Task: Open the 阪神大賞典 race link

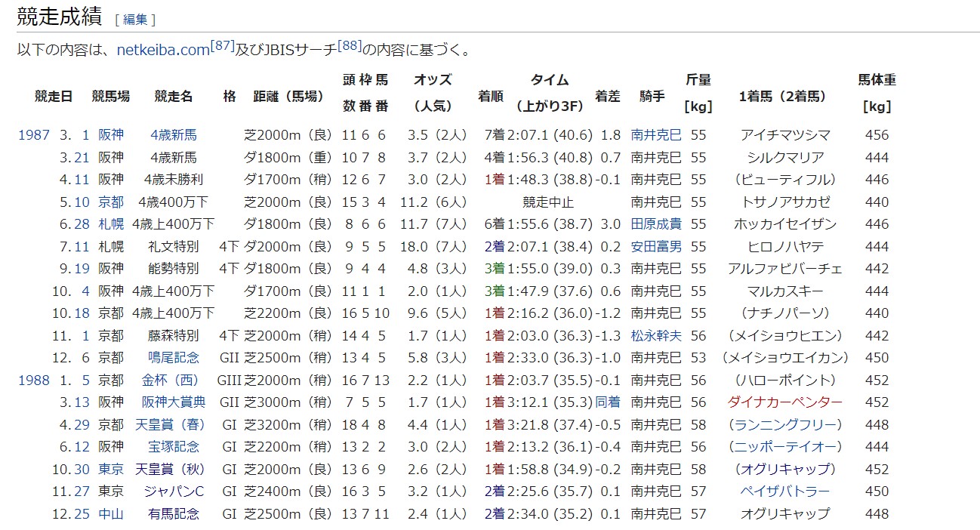Action: pos(174,402)
